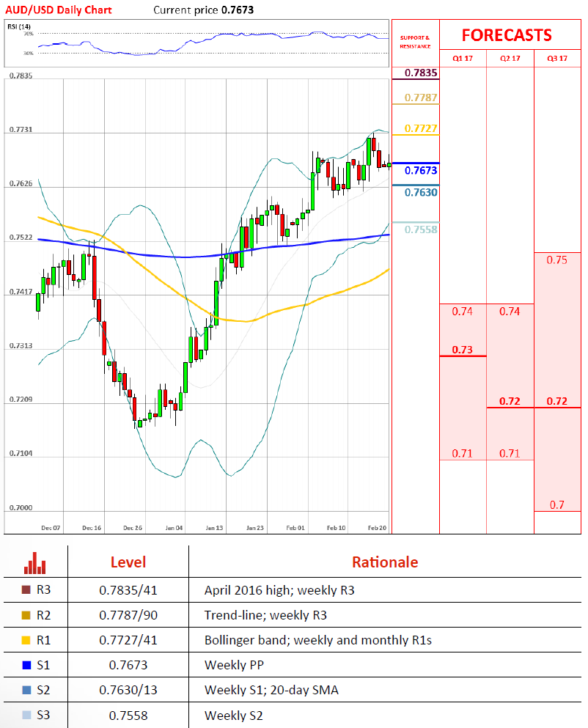
Task: Click the Level column header
Action: tap(128, 562)
